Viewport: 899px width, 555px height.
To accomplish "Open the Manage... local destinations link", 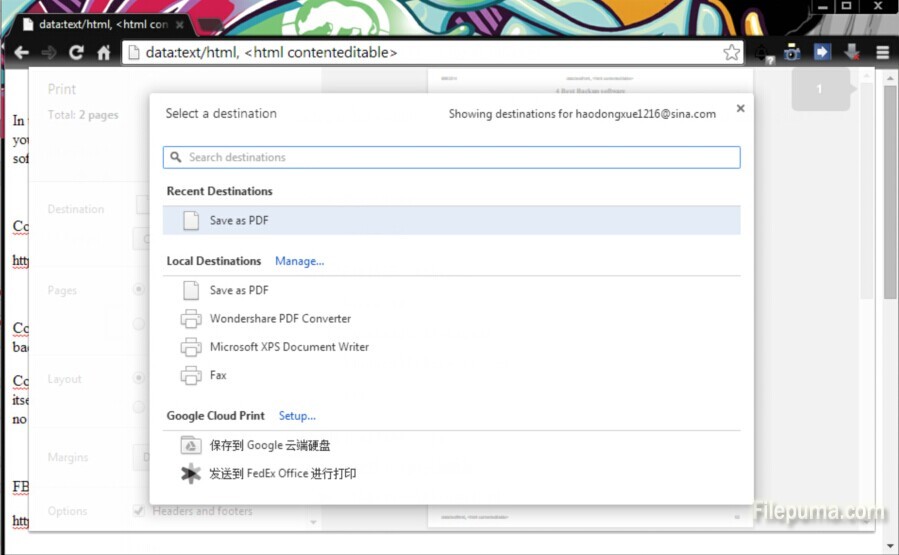I will (299, 261).
